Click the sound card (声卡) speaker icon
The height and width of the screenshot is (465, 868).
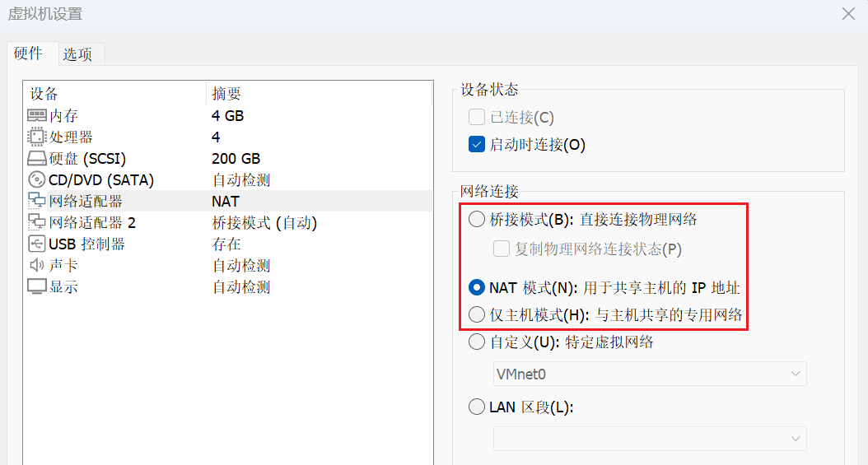click(x=37, y=266)
